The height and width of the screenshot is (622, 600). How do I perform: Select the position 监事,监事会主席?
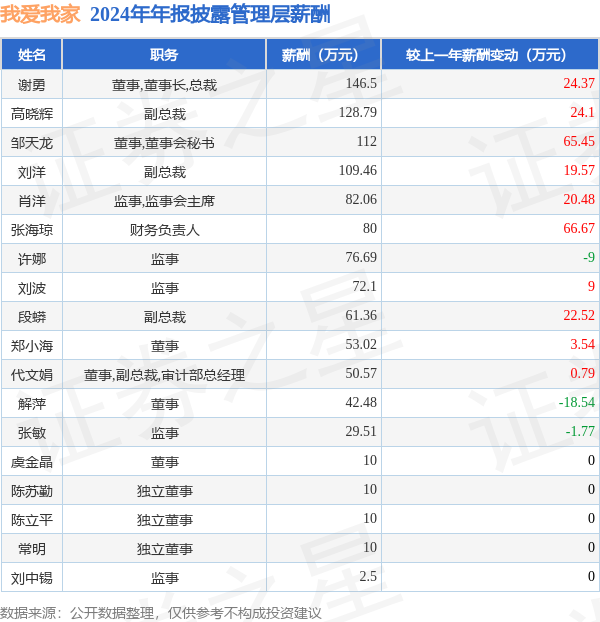pyautogui.click(x=164, y=201)
